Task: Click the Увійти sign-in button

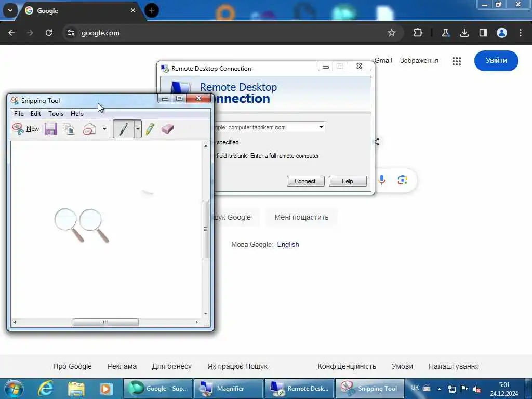Action: point(496,60)
